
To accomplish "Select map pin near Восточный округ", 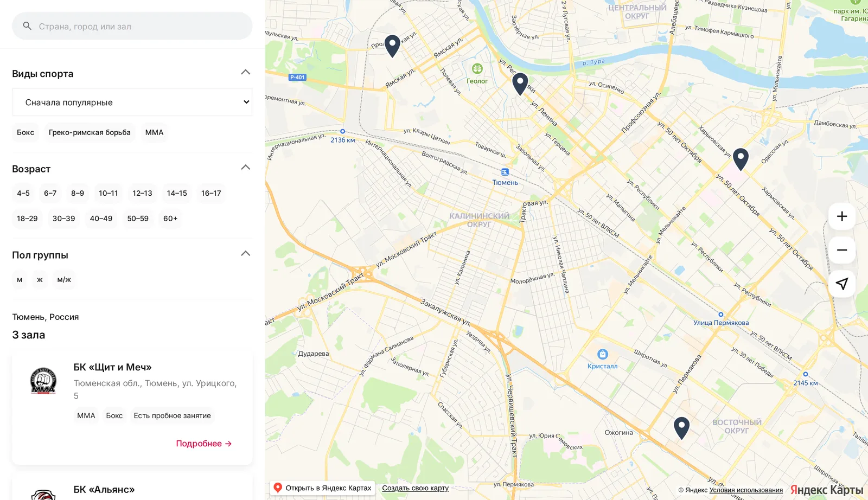I will 681,428.
